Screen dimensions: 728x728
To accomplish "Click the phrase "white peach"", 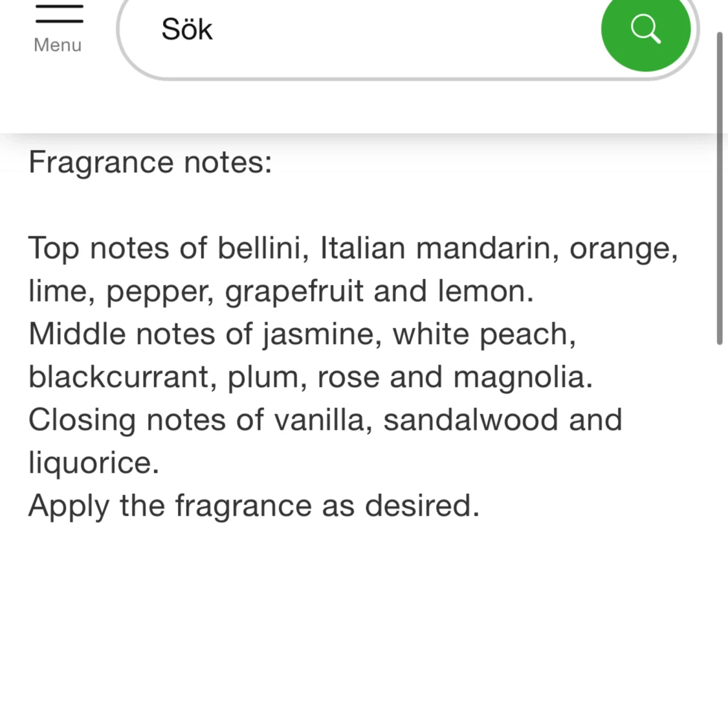I will click(x=484, y=334).
